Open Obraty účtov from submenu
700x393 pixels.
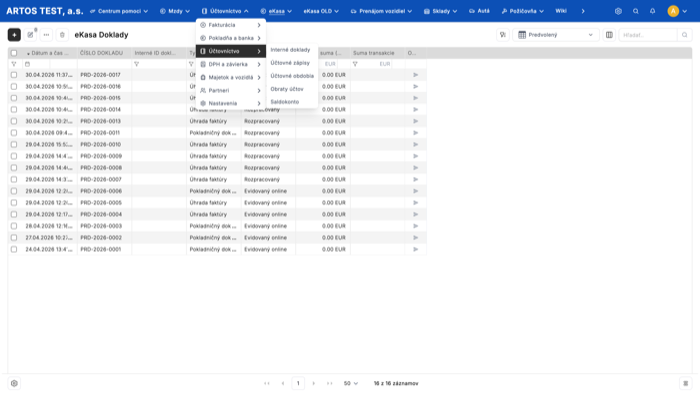[287, 89]
